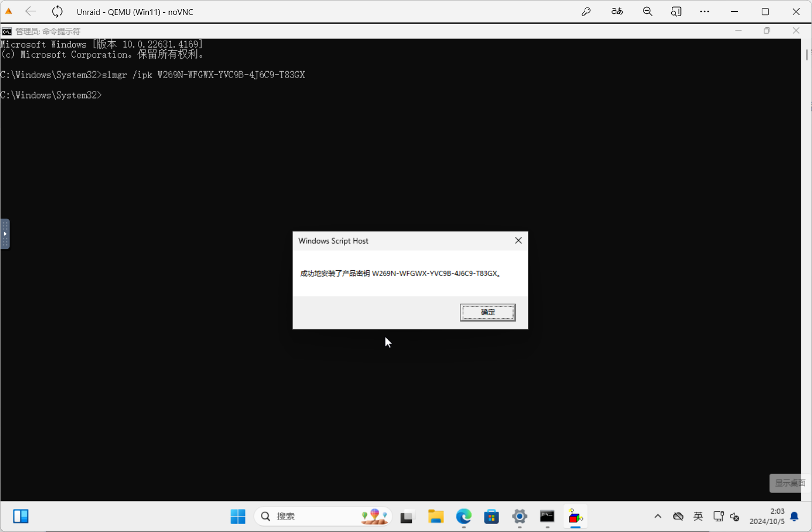Open the Windows Start menu
This screenshot has height=532, width=812.
pyautogui.click(x=238, y=516)
